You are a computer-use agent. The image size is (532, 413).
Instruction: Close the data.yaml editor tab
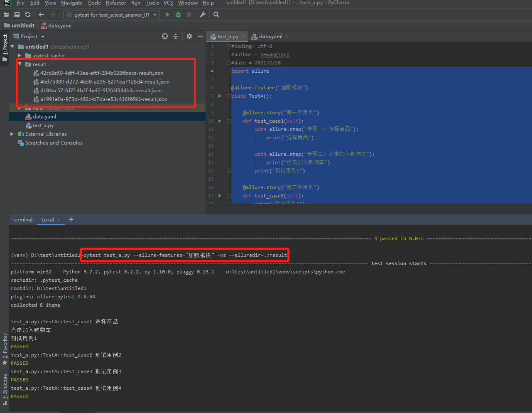pyautogui.click(x=287, y=37)
